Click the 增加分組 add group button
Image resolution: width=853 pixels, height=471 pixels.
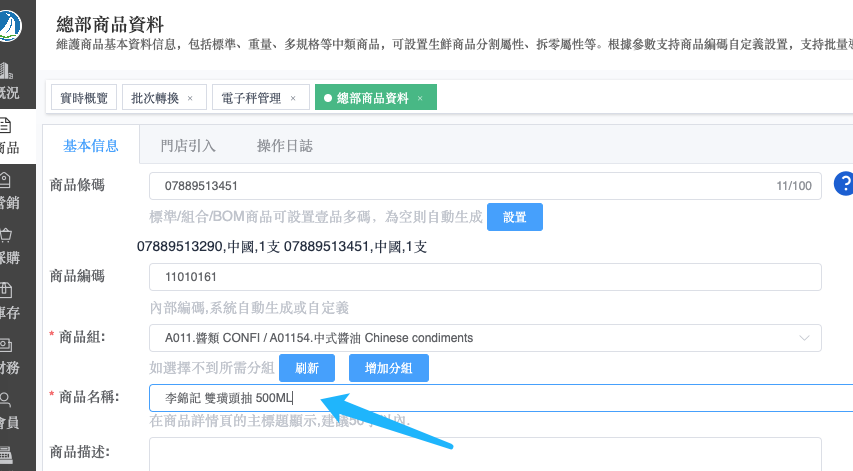388,368
